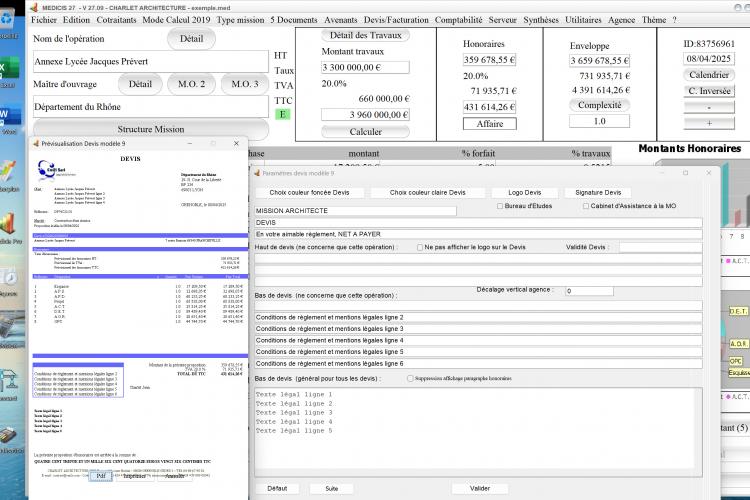Click Détail button next to Nom de l'opération

pos(191,39)
